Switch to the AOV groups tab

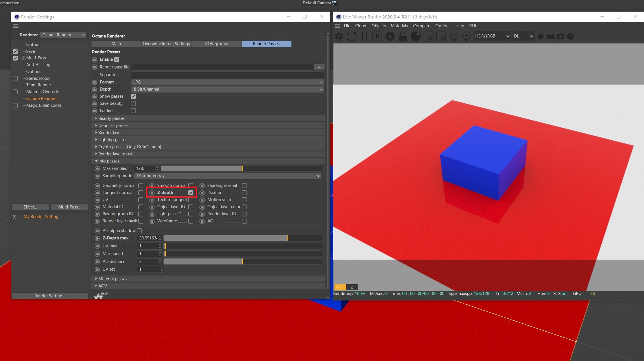coord(216,44)
